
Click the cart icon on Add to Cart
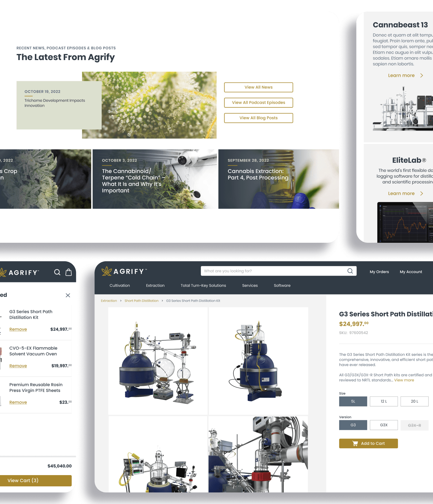tap(355, 443)
